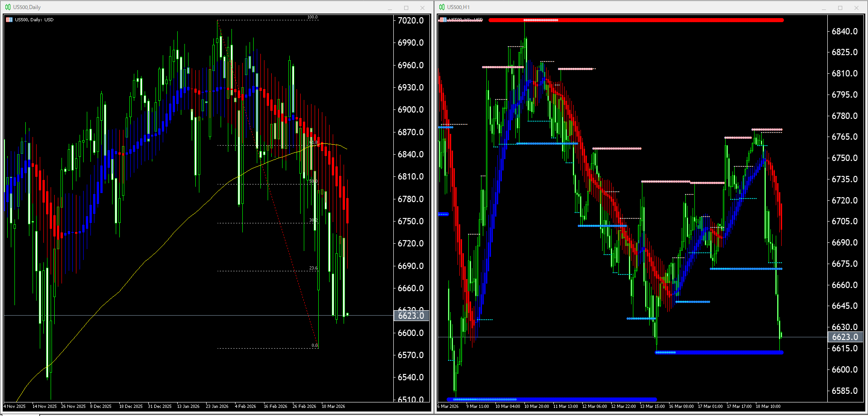
Task: Click the 6765.0 price on H1 scale
Action: pyautogui.click(x=844, y=137)
